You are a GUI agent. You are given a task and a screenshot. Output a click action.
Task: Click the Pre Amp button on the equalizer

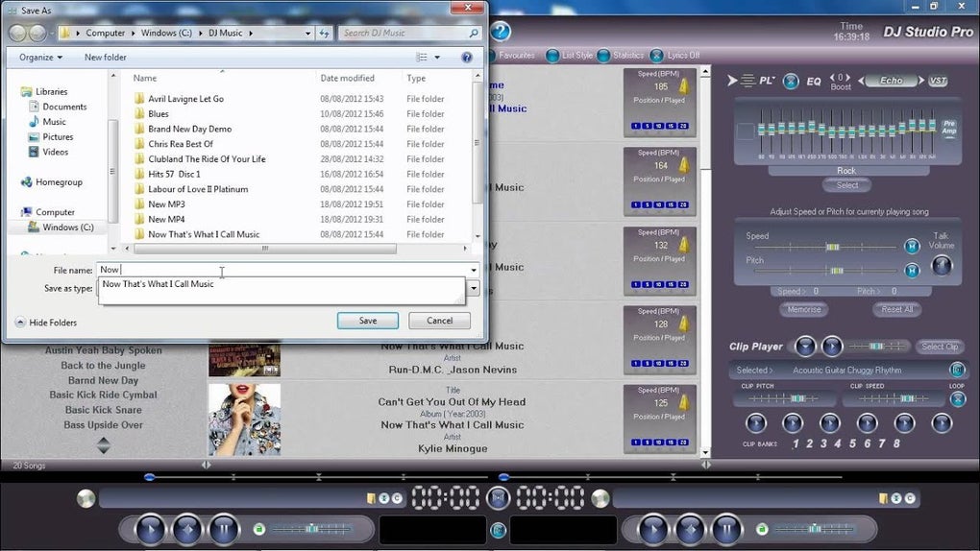pyautogui.click(x=948, y=128)
